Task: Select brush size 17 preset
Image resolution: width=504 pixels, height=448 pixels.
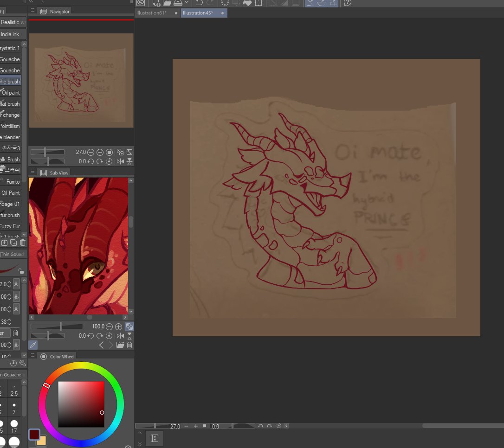Action: [14, 426]
